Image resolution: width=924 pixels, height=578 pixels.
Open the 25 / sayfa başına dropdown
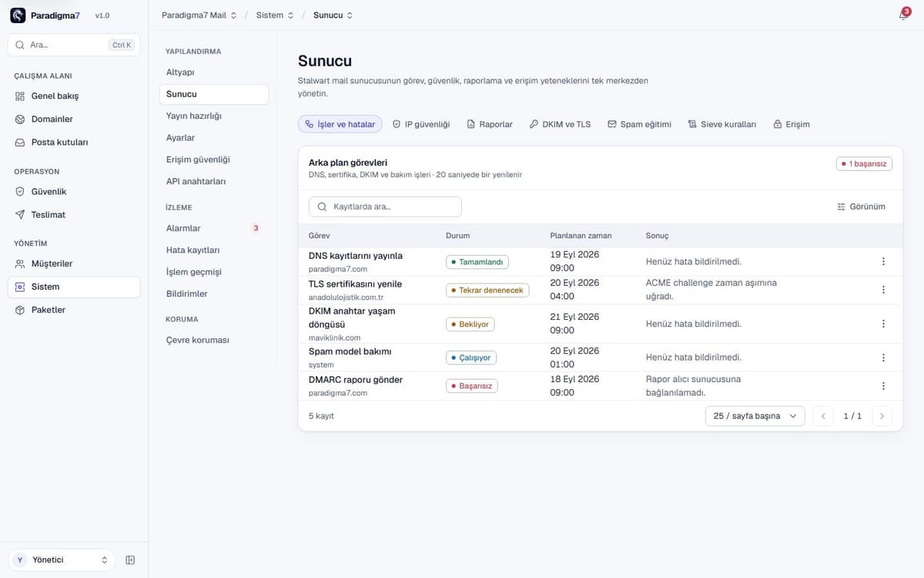pyautogui.click(x=755, y=416)
